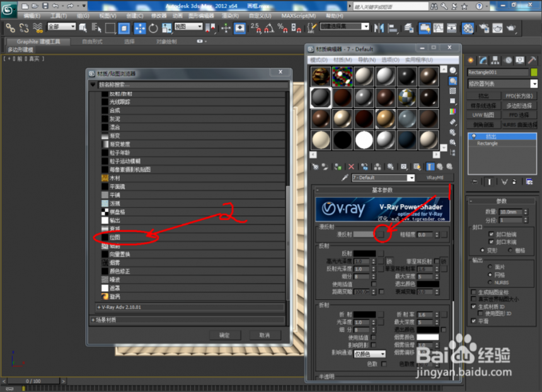
Task: Activate the Select and Move tool
Action: [140, 28]
